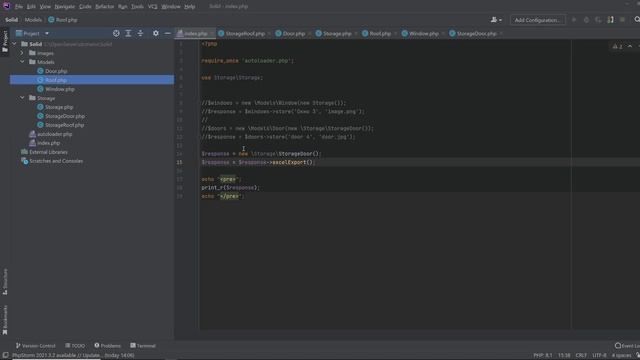Open the Bookmarks tool window side tab
The height and width of the screenshot is (360, 640).
(5, 320)
